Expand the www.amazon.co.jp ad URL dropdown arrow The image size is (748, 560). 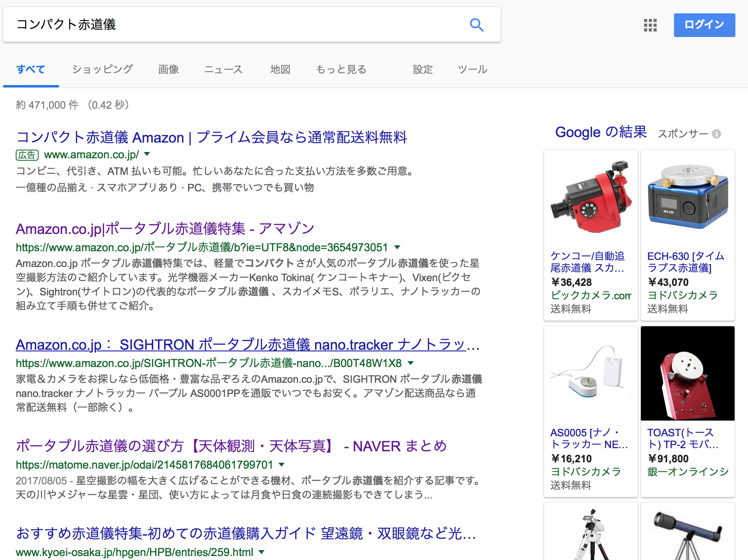pyautogui.click(x=147, y=154)
